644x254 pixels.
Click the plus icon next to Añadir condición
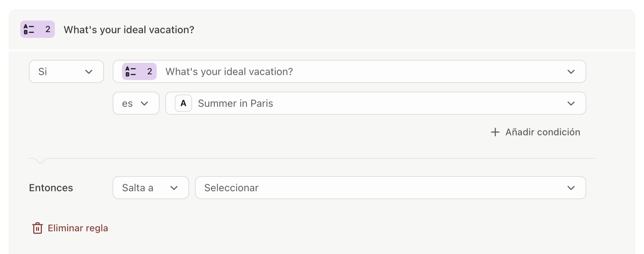495,132
